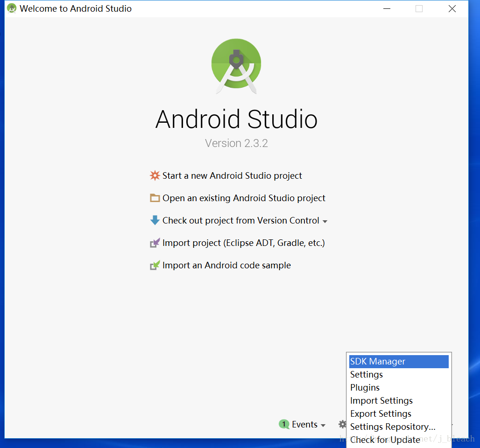
Task: Expand the Version Control dropdown arrow
Action: [x=325, y=221]
